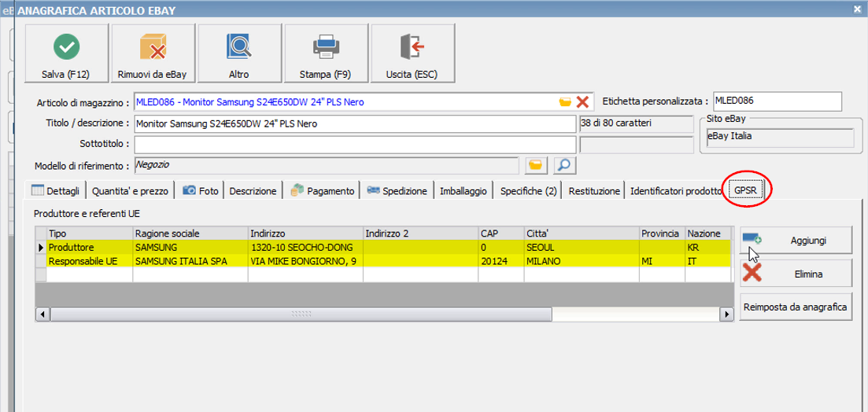Screen dimensions: 868x412
Task: Click the SEOUL city cell
Action: pyautogui.click(x=582, y=247)
